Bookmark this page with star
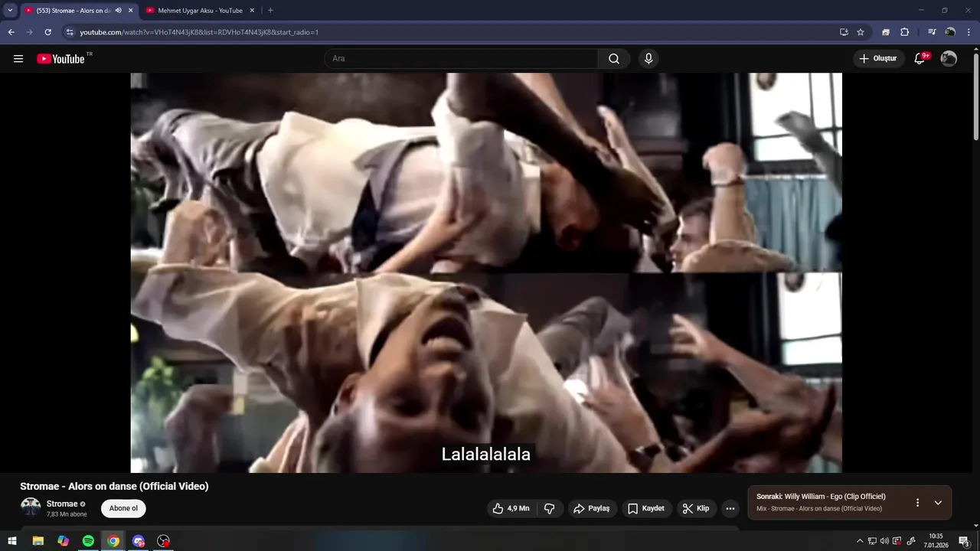 tap(861, 32)
